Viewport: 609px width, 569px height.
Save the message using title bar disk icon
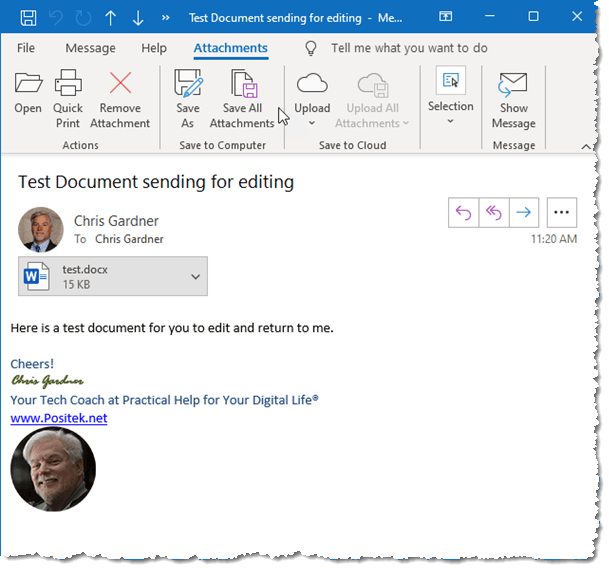(29, 18)
